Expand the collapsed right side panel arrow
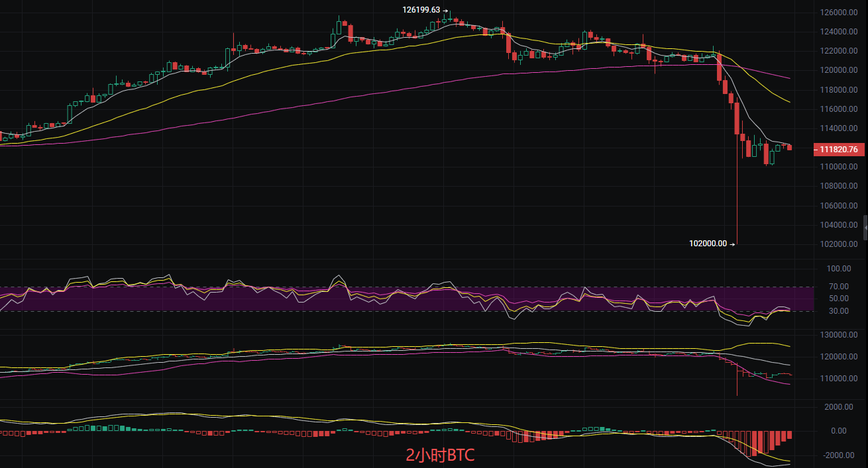The height and width of the screenshot is (468, 868). click(865, 228)
